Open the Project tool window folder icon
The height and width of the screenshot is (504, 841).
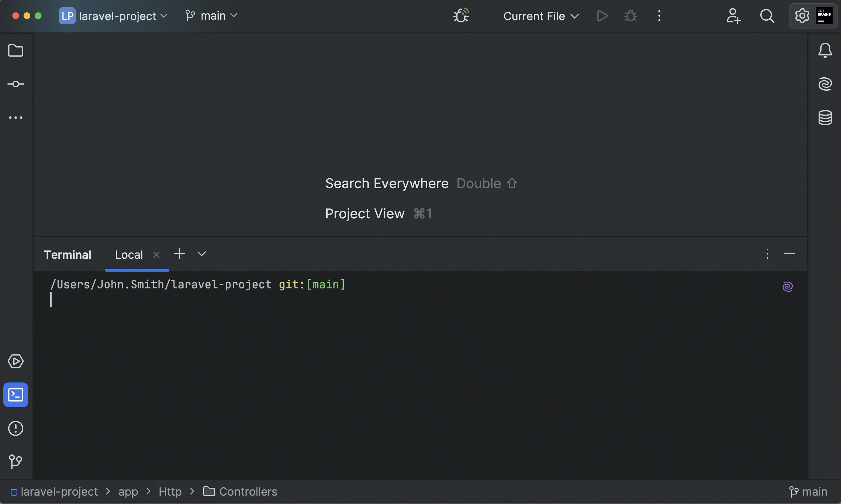tap(16, 51)
